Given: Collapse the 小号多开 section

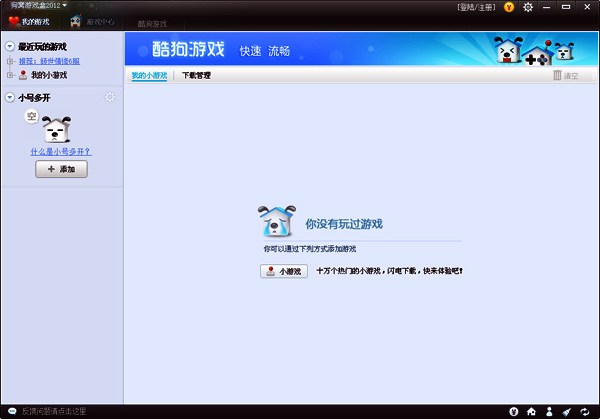Looking at the screenshot, I should pyautogui.click(x=10, y=98).
